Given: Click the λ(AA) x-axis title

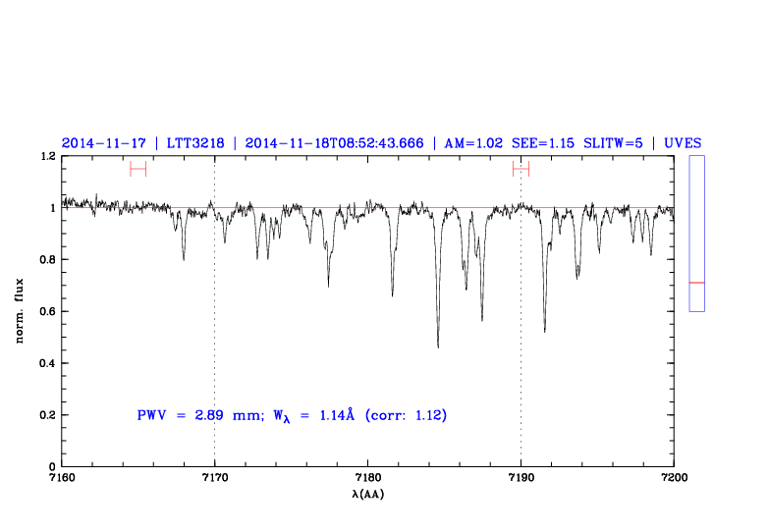Looking at the screenshot, I should tap(367, 494).
